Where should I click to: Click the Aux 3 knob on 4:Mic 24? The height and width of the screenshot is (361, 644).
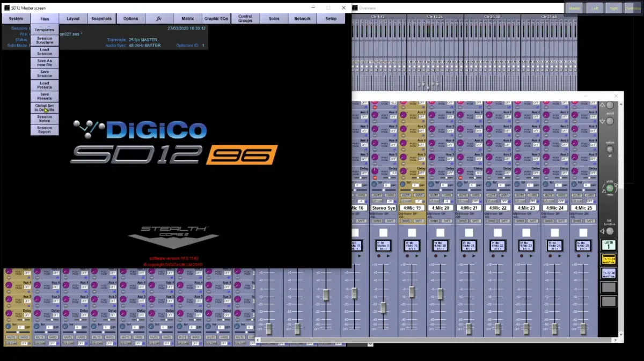coord(546,129)
